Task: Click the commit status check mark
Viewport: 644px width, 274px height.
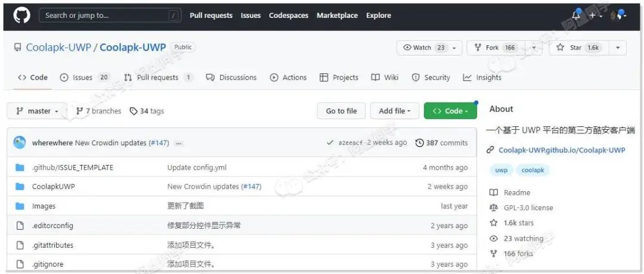Action: [x=330, y=143]
